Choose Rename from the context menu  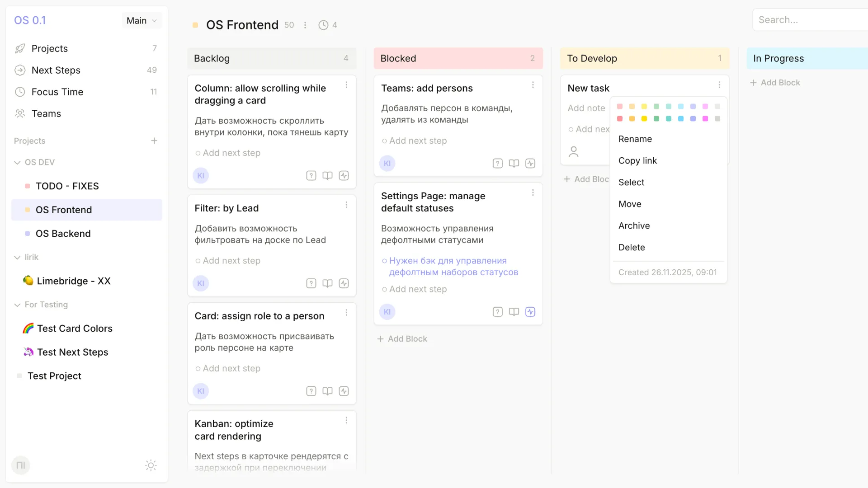click(x=635, y=139)
